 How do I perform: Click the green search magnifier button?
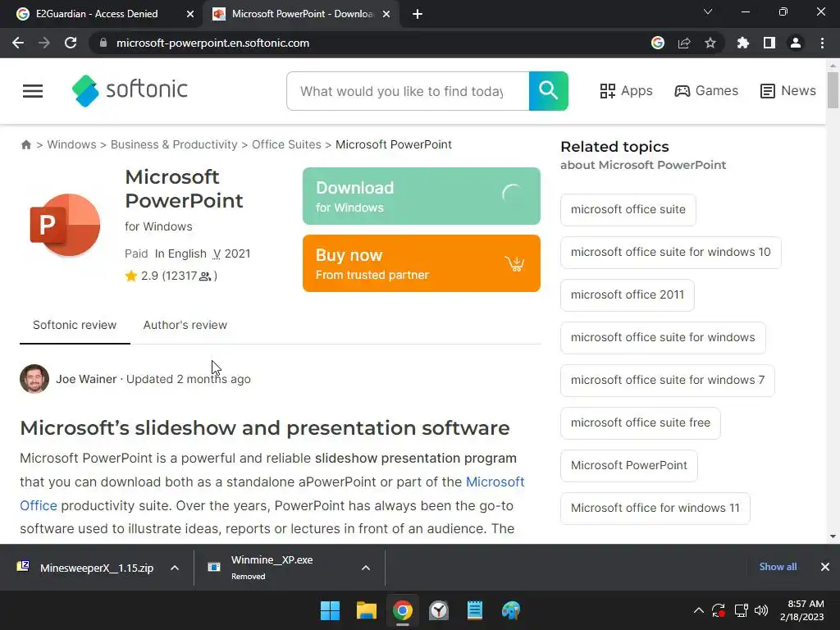(x=548, y=91)
